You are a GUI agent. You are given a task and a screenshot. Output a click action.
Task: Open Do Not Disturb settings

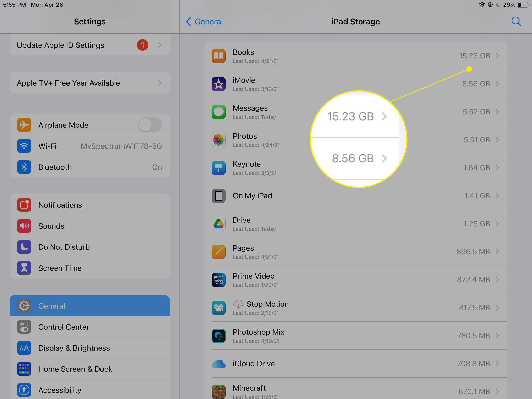pos(90,247)
